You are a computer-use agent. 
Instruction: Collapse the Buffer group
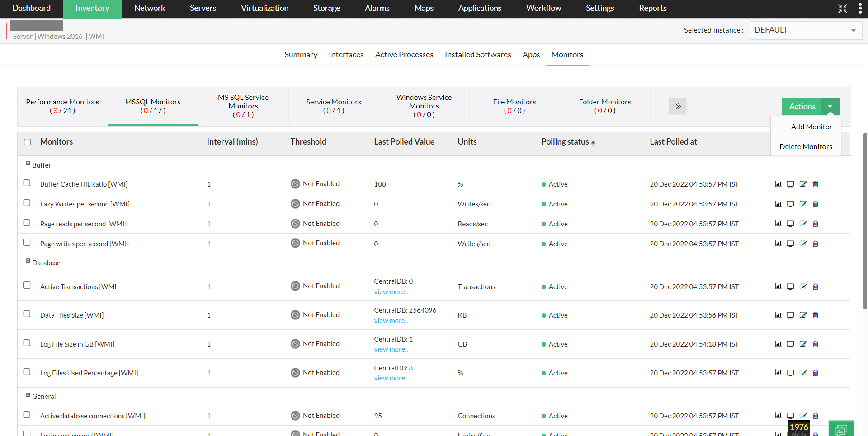pyautogui.click(x=28, y=164)
